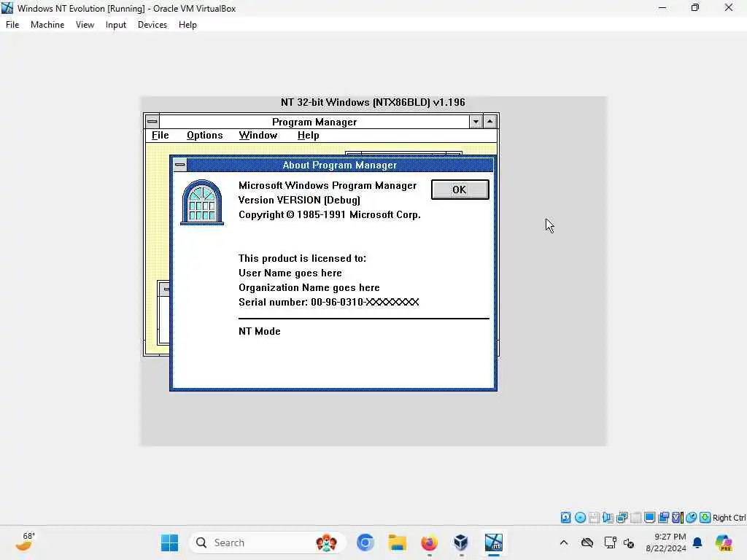The width and height of the screenshot is (747, 560).
Task: Open VirtualBox File menu
Action: [12, 25]
